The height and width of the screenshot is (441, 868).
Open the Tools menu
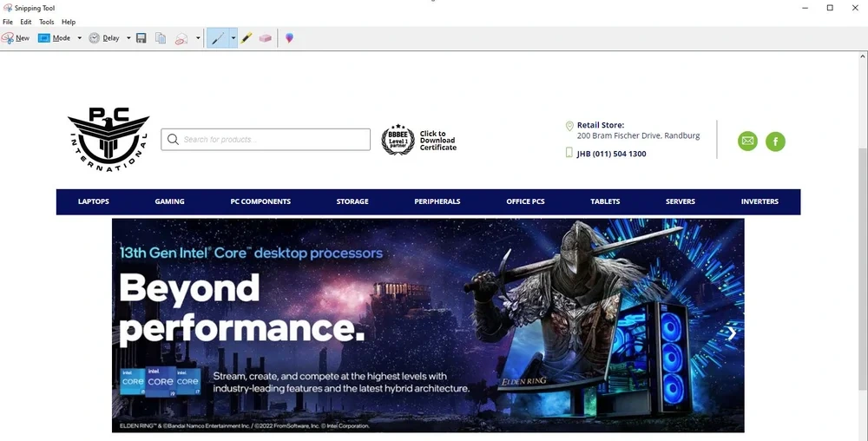[47, 22]
